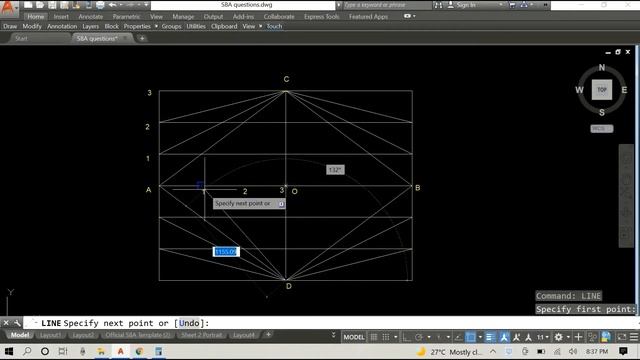
Task: Open the Layers panel
Action: [91, 26]
